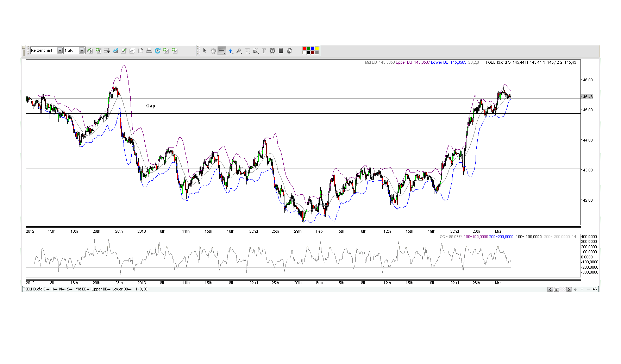
Task: Activate the magnifier zoom tool
Action: tap(239, 51)
